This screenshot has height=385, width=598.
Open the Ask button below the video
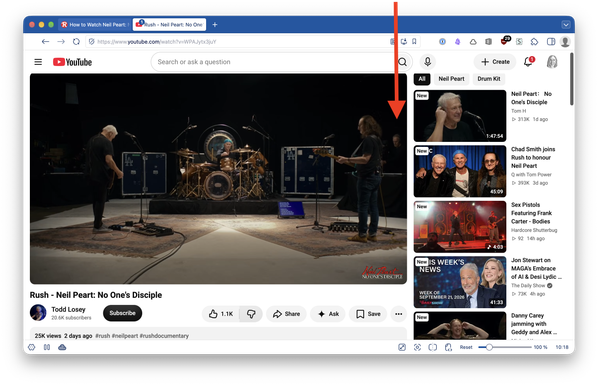coord(328,314)
